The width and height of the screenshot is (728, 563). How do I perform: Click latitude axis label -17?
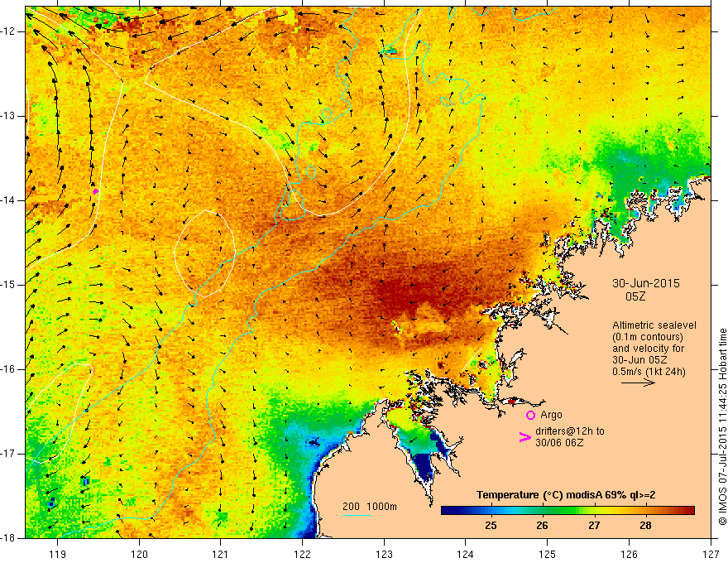9,454
